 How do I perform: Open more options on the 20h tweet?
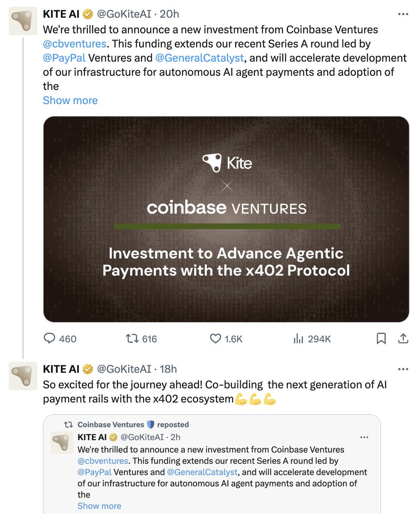[403, 14]
